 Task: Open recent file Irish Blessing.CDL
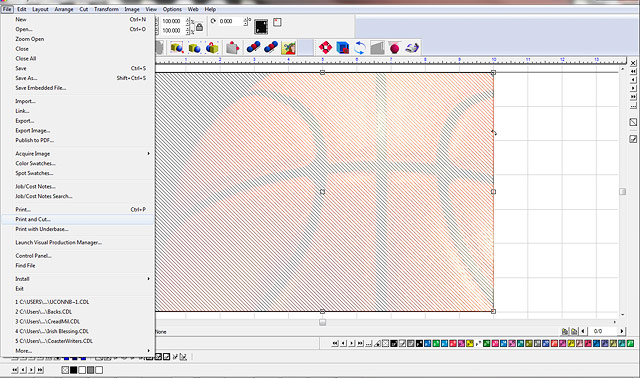(x=78, y=331)
